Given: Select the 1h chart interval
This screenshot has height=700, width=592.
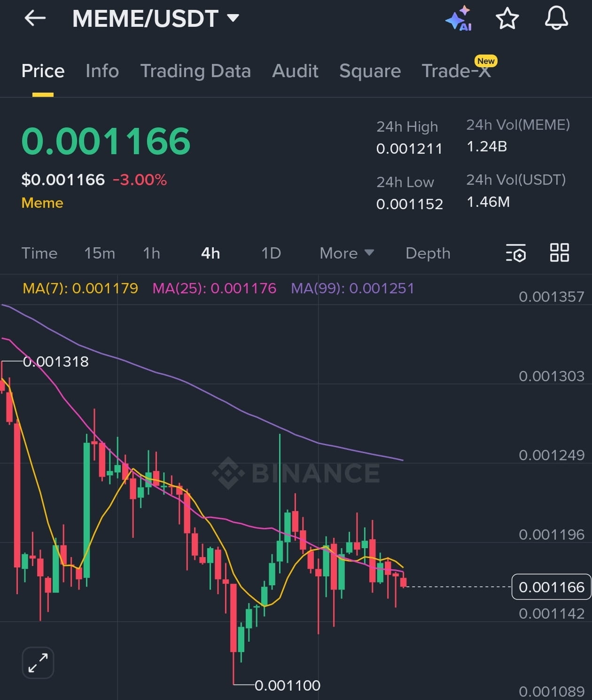Looking at the screenshot, I should 152,253.
